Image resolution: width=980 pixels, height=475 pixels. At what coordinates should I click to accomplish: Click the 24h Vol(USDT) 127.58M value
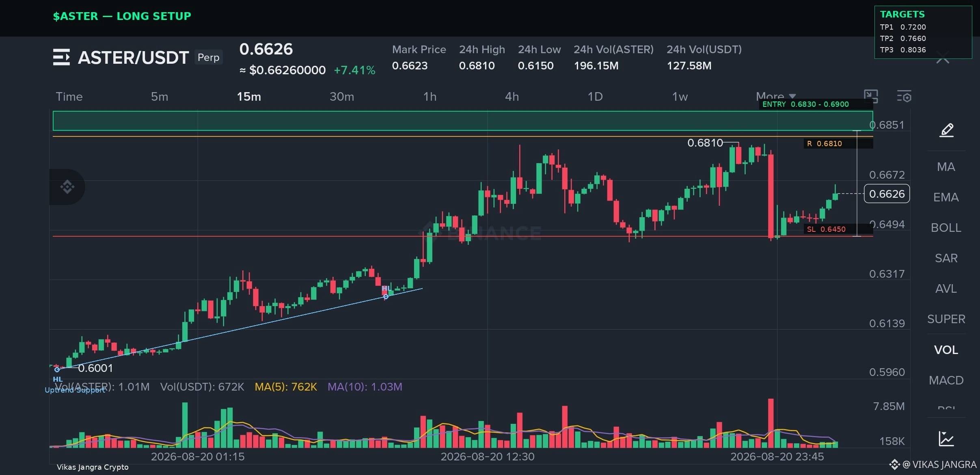(689, 66)
